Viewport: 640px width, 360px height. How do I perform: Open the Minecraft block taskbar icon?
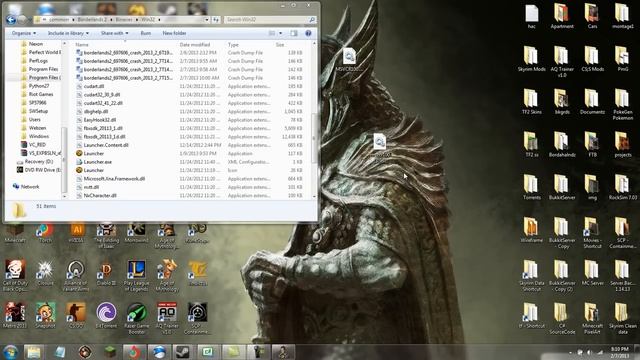click(x=109, y=352)
